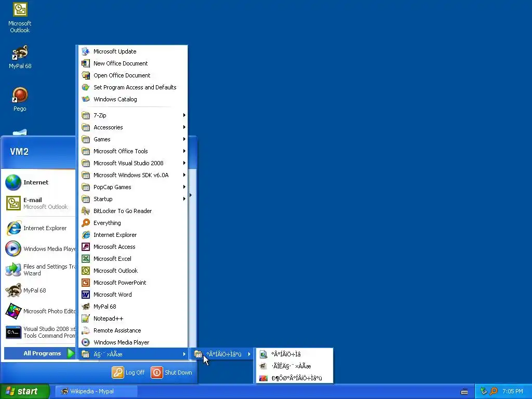532x399 pixels.
Task: Open Microsoft Photo Editor from Start menu
Action: tap(39, 311)
